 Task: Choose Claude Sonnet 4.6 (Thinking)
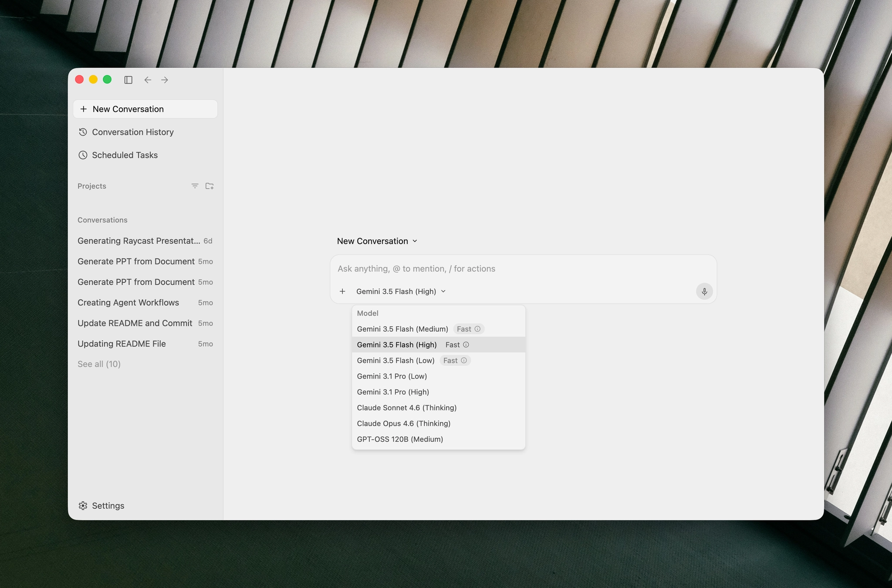point(439,408)
